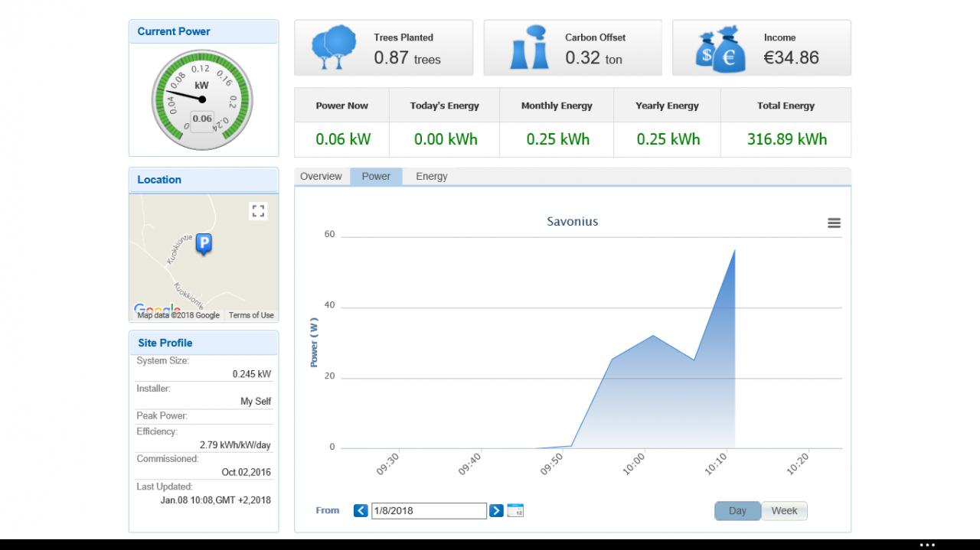
Task: Click the Commissioned date Oct.02,2016
Action: pos(247,473)
